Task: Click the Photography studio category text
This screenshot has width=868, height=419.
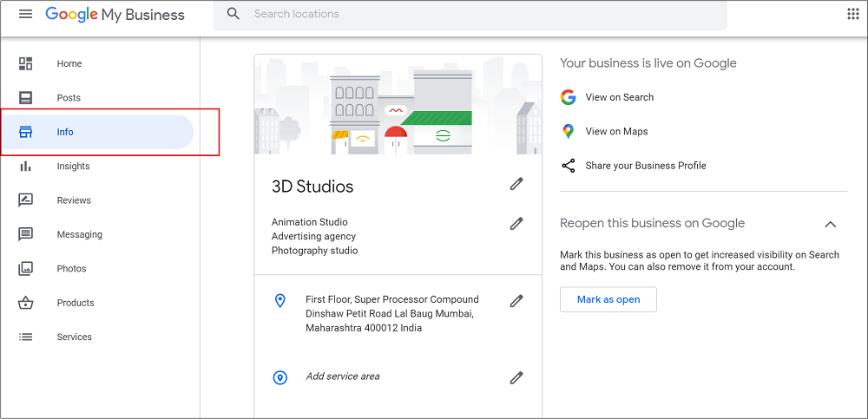Action: [x=314, y=251]
